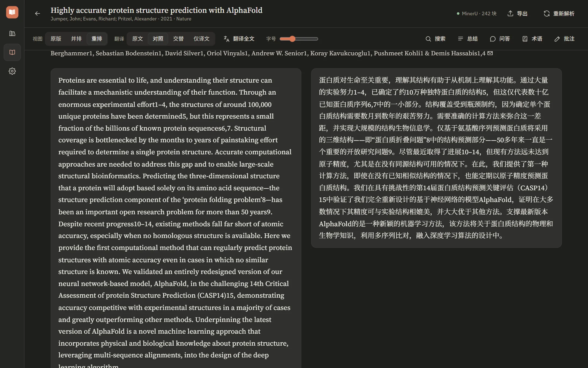Viewport: 588px width, 368px height.
Task: Open the 问答 Q&A chat
Action: [500, 39]
